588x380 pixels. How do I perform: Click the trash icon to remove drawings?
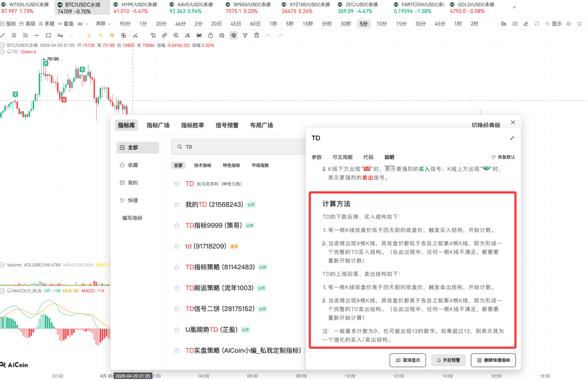click(x=257, y=35)
